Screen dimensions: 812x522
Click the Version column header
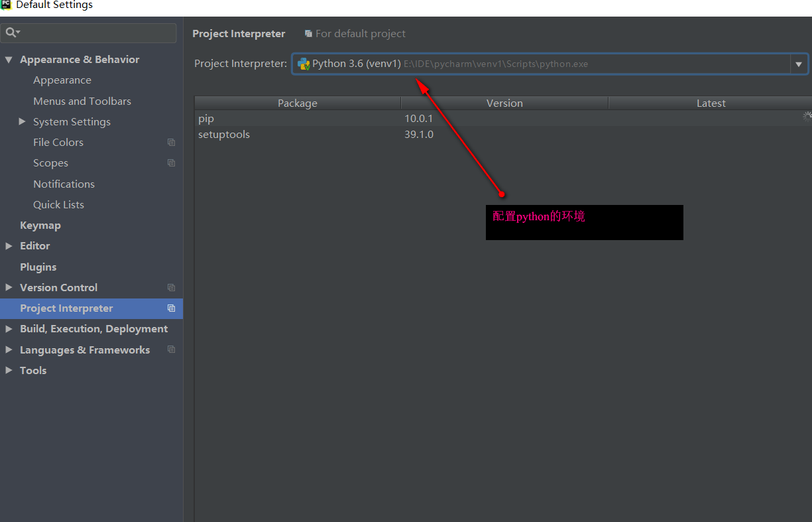coord(504,103)
